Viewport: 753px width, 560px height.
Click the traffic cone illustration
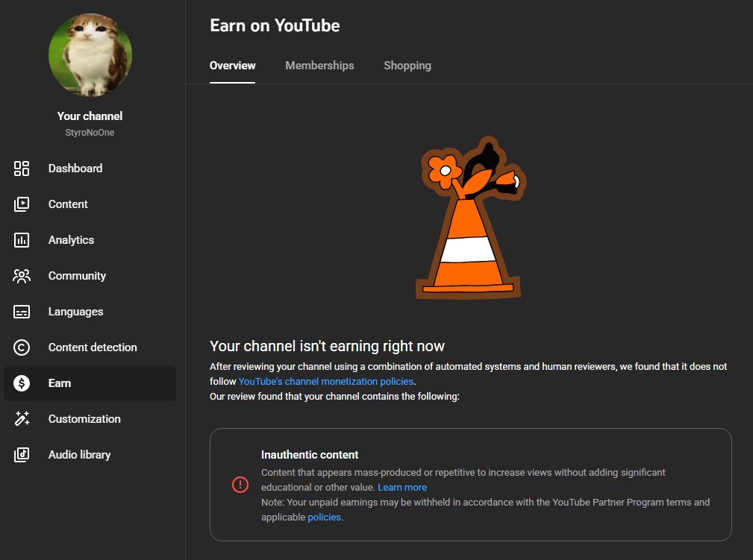pos(471,218)
